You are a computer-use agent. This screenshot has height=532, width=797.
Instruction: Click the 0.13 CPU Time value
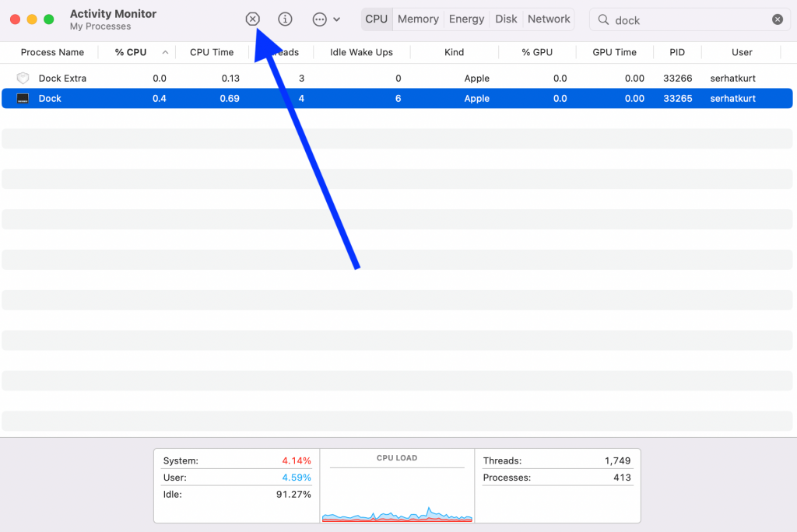click(x=230, y=79)
